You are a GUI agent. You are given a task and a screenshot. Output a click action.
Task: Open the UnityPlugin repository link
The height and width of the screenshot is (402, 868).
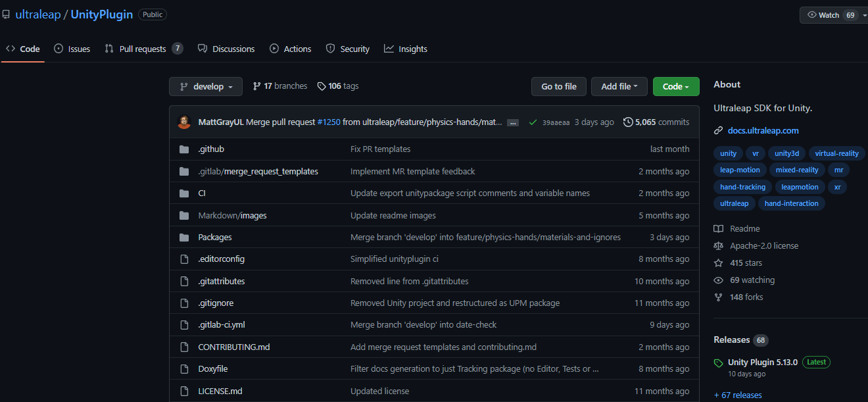(102, 14)
